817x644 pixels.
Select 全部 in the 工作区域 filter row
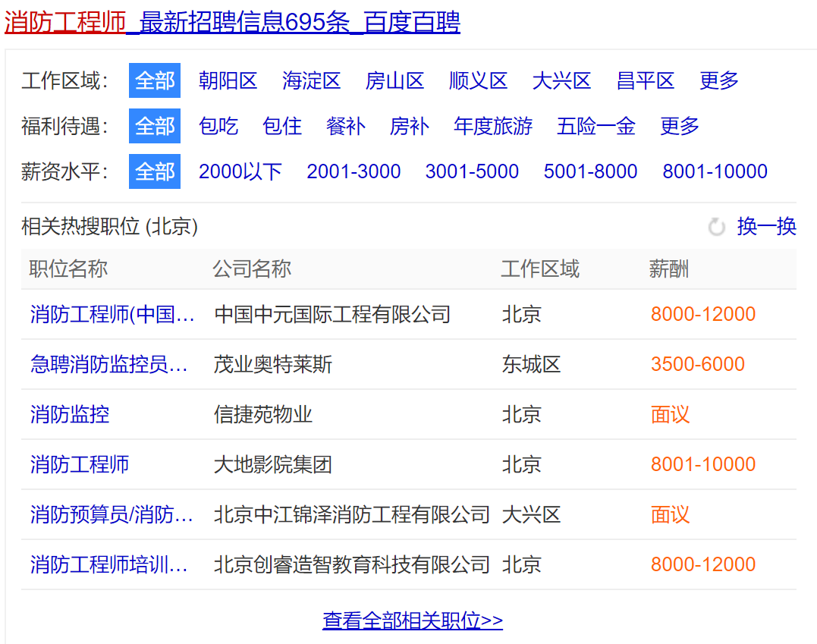point(155,80)
